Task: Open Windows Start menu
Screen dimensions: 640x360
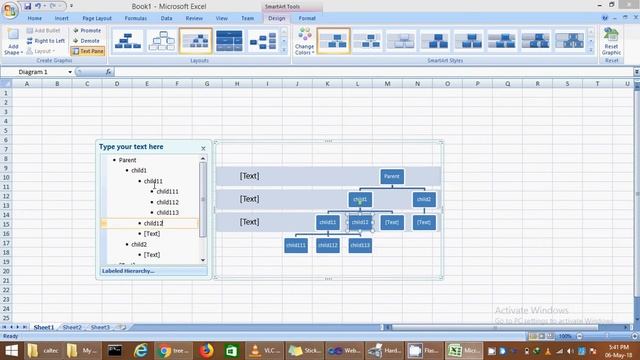Action: click(x=11, y=351)
